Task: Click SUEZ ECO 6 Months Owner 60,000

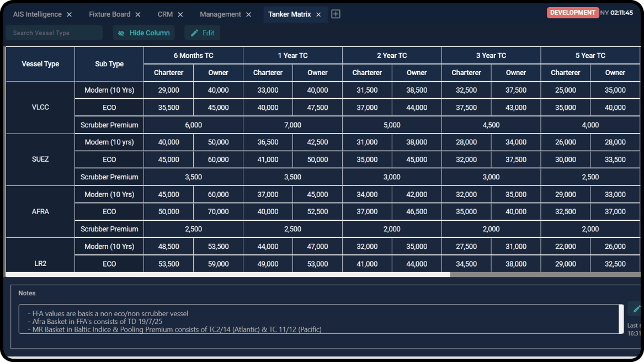Action: click(x=218, y=159)
